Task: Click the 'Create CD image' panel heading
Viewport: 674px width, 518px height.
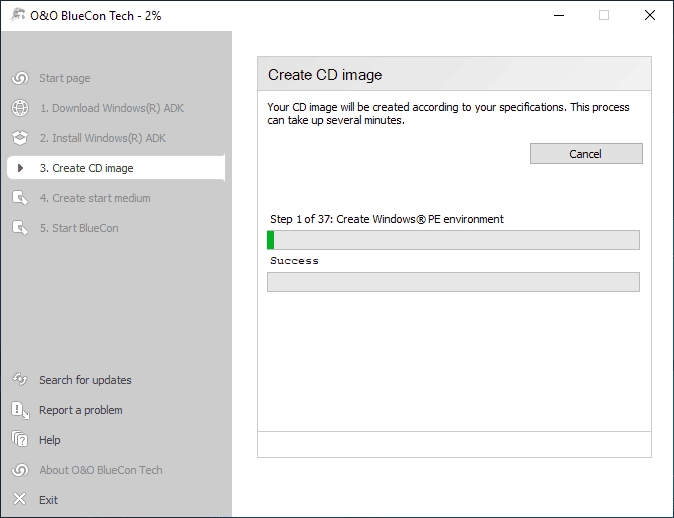Action: [x=325, y=75]
